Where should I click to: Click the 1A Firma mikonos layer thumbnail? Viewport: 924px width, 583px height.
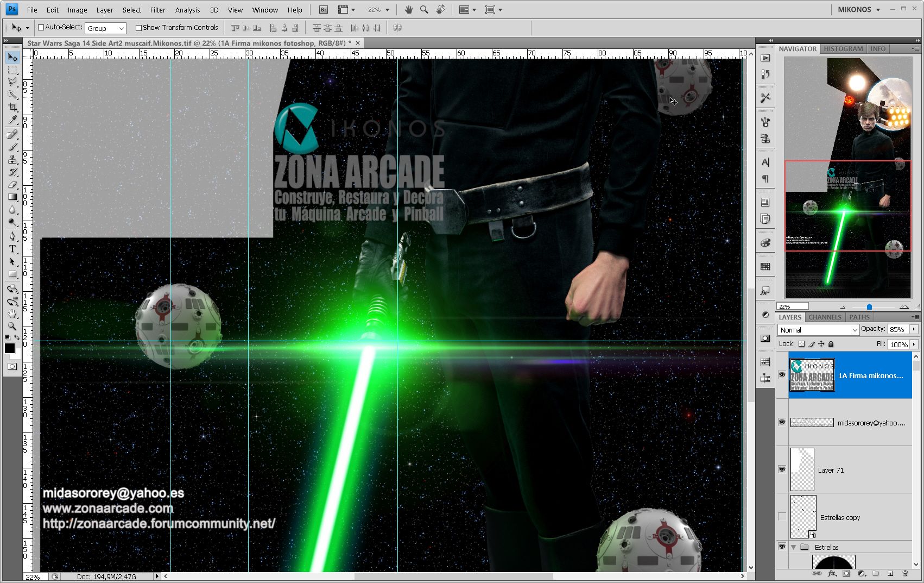click(812, 375)
